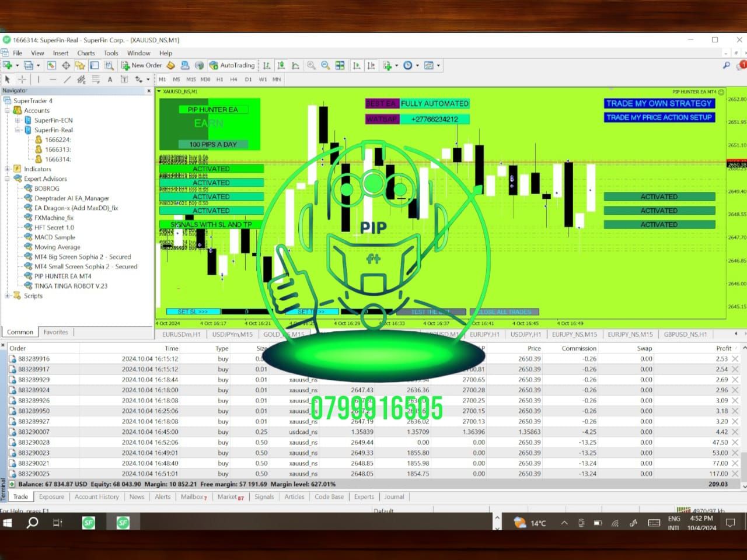The width and height of the screenshot is (747, 560).
Task: Toggle the Navigator star-folder icon
Action: [x=80, y=65]
